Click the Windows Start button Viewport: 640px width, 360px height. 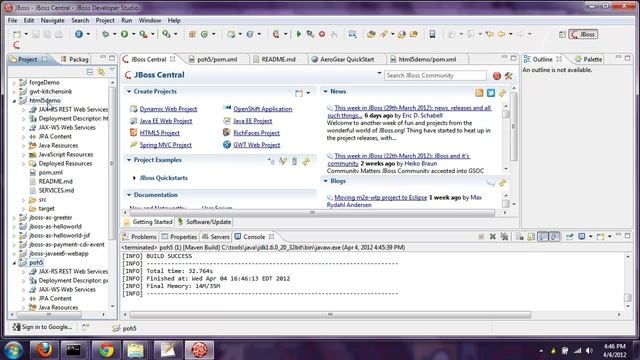pos(13,350)
